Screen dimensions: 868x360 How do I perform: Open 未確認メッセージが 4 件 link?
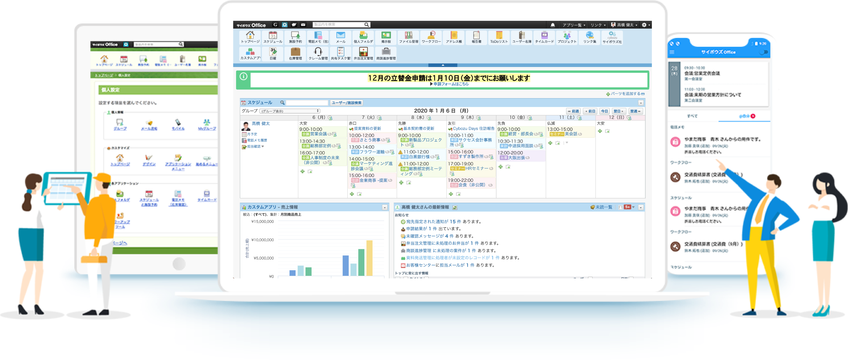coord(430,236)
